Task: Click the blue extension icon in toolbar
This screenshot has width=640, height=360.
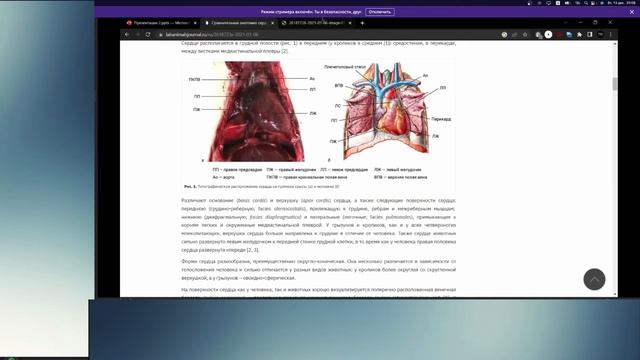Action: (x=569, y=35)
